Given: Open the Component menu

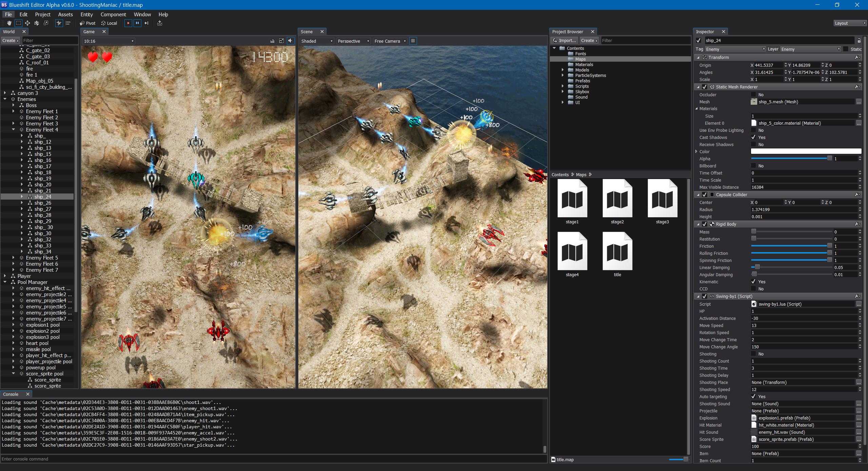Looking at the screenshot, I should [113, 14].
